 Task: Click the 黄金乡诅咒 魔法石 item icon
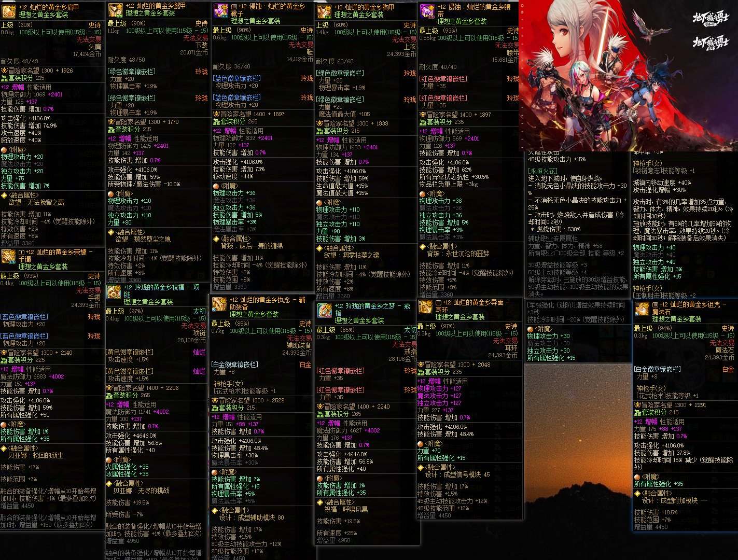[x=642, y=309]
